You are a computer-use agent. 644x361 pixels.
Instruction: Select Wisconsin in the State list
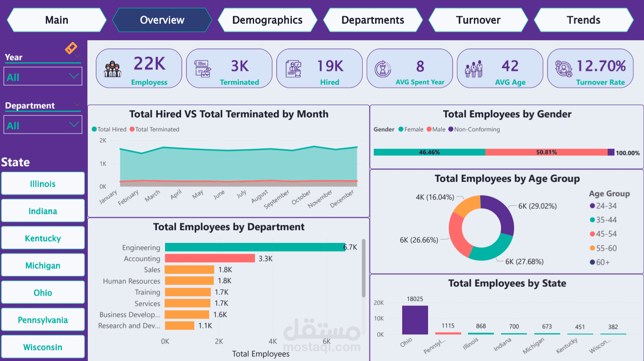click(43, 347)
